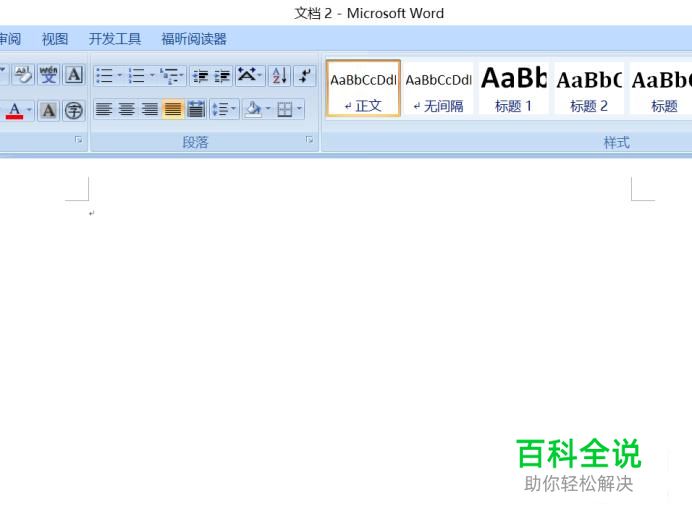692x528 pixels.
Task: Open font color dropdown arrow
Action: (x=30, y=110)
